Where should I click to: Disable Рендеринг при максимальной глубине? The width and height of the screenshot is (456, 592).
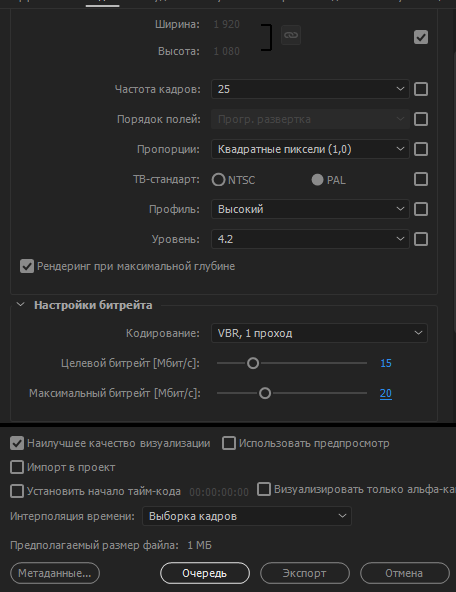point(27,266)
